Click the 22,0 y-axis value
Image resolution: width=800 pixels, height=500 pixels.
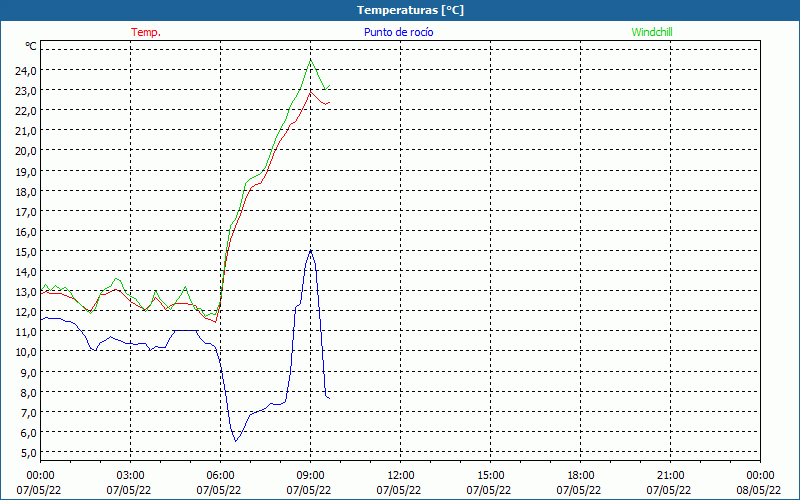click(26, 111)
